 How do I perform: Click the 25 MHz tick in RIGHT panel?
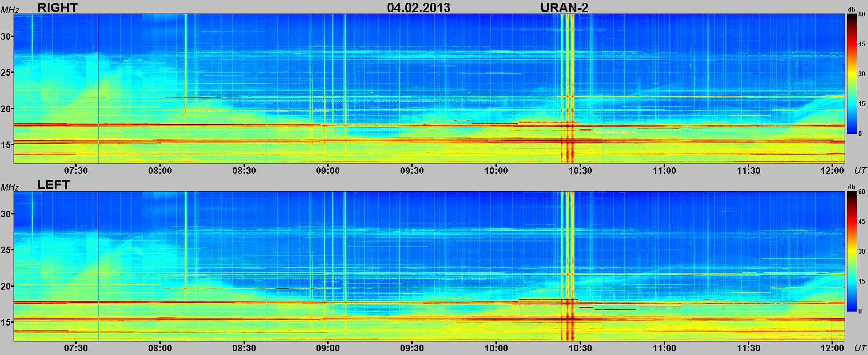6,72
